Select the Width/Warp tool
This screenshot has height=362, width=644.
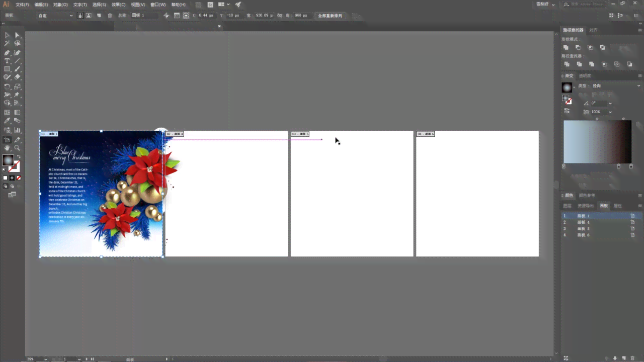pyautogui.click(x=7, y=95)
